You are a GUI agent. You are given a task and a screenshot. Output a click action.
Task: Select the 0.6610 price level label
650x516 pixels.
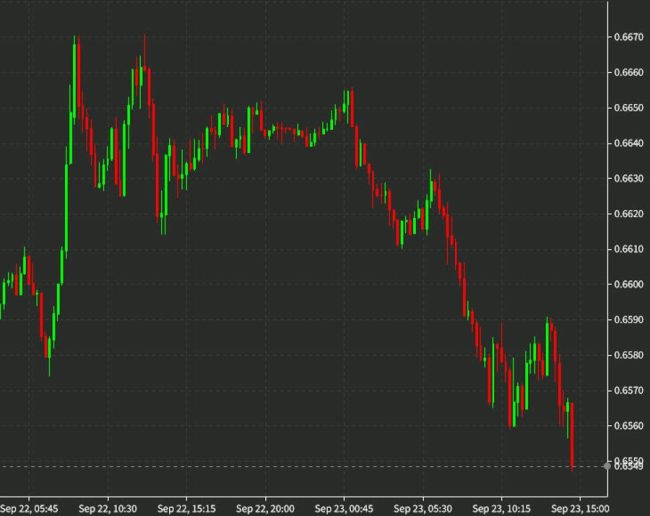pyautogui.click(x=626, y=249)
